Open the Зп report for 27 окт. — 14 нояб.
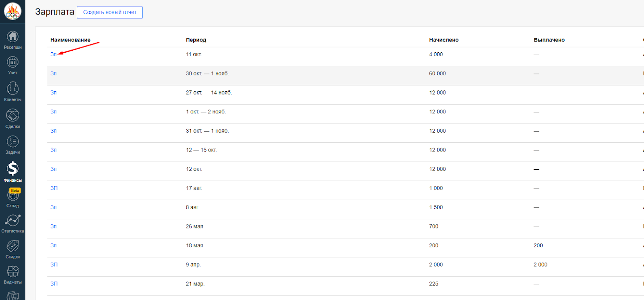644x300 pixels. (x=53, y=92)
